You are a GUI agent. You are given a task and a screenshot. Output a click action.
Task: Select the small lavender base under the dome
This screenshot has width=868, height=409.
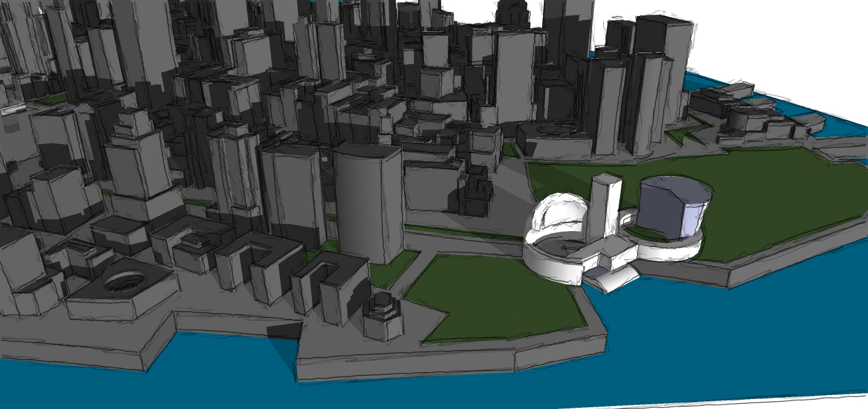click(x=595, y=272)
